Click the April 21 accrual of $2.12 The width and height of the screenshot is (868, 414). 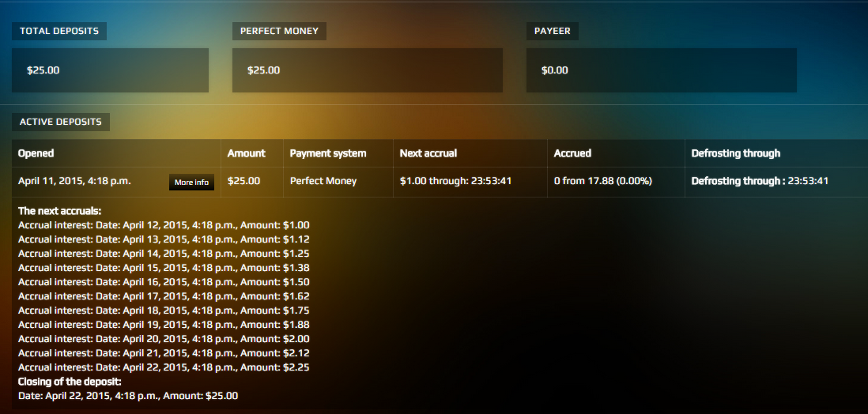click(x=164, y=353)
